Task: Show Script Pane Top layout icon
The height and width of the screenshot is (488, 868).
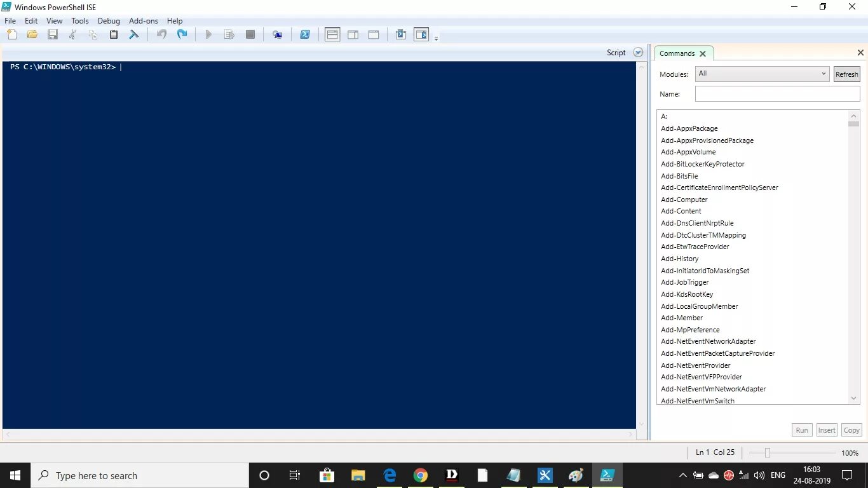Action: pos(332,35)
